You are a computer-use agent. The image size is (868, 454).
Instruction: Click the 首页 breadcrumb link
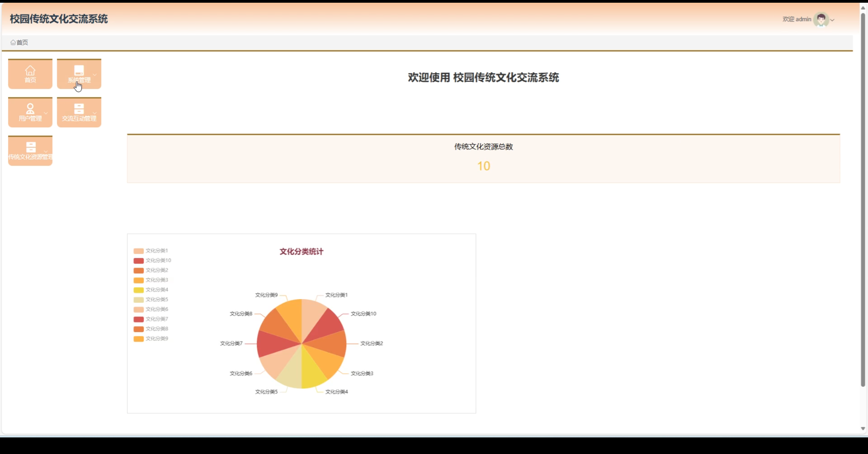pos(22,42)
